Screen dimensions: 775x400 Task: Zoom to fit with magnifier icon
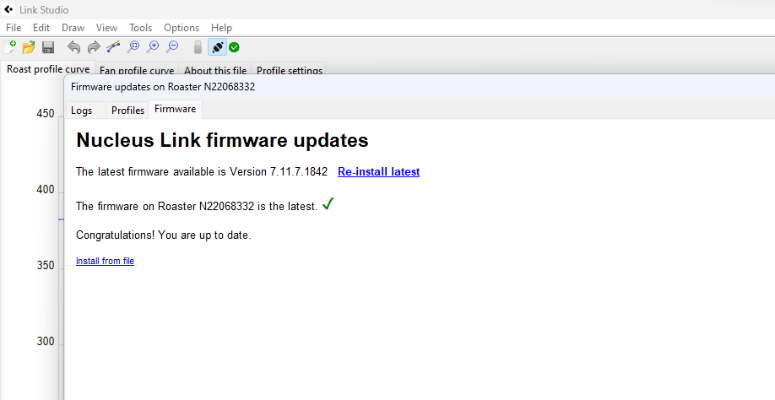(x=133, y=47)
